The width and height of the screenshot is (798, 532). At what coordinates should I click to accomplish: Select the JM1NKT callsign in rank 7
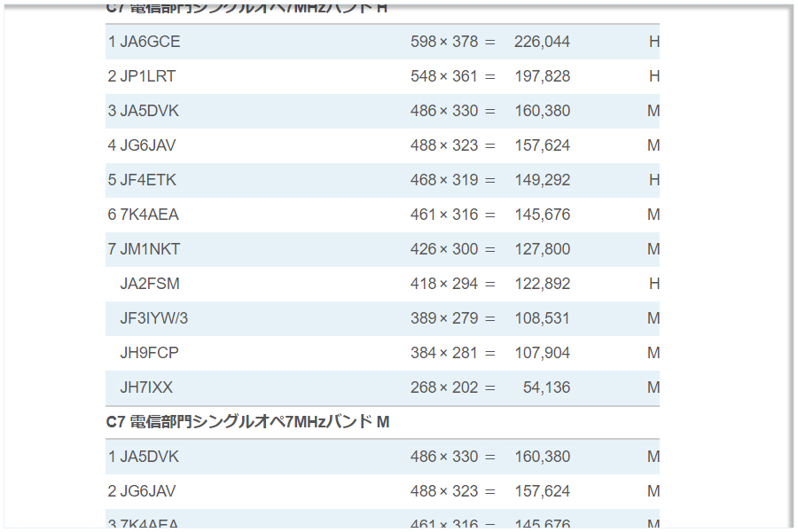click(x=150, y=249)
